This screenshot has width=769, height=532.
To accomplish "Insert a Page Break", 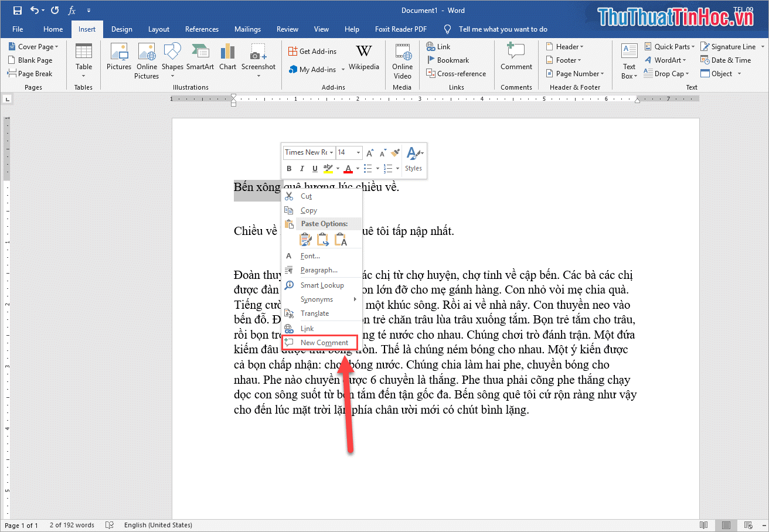I will (x=30, y=74).
